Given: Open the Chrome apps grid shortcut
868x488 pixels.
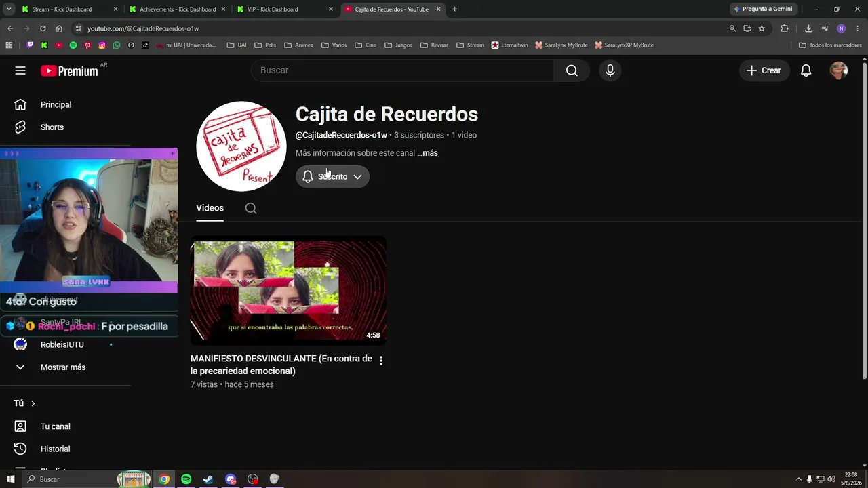Looking at the screenshot, I should click(x=9, y=45).
